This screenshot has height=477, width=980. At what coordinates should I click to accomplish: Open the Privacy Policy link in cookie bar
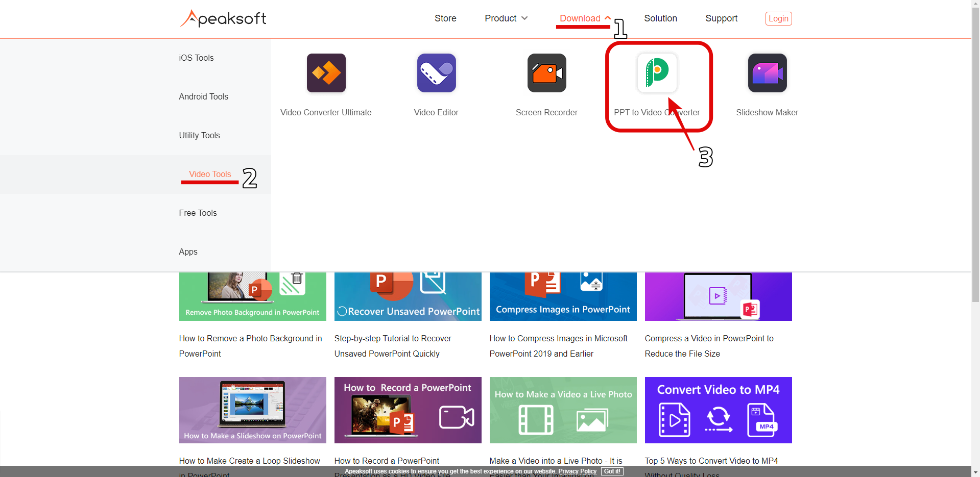[x=577, y=471]
